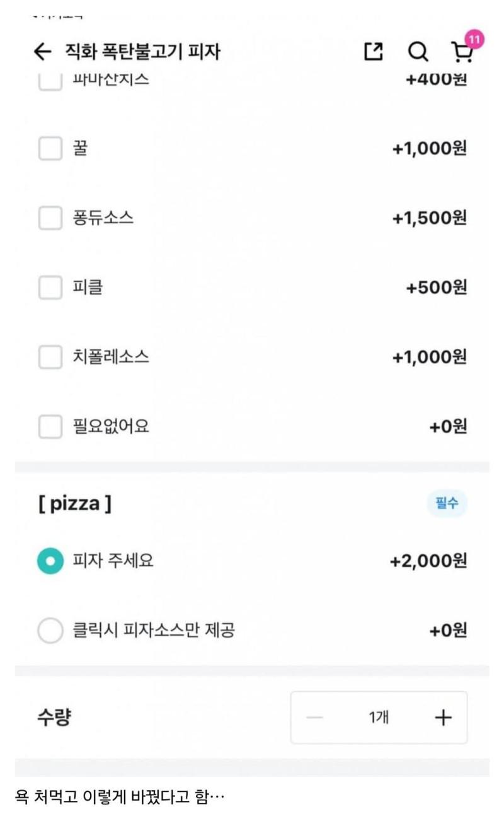
Task: Tap the 1개 quantity value
Action: pyautogui.click(x=379, y=718)
